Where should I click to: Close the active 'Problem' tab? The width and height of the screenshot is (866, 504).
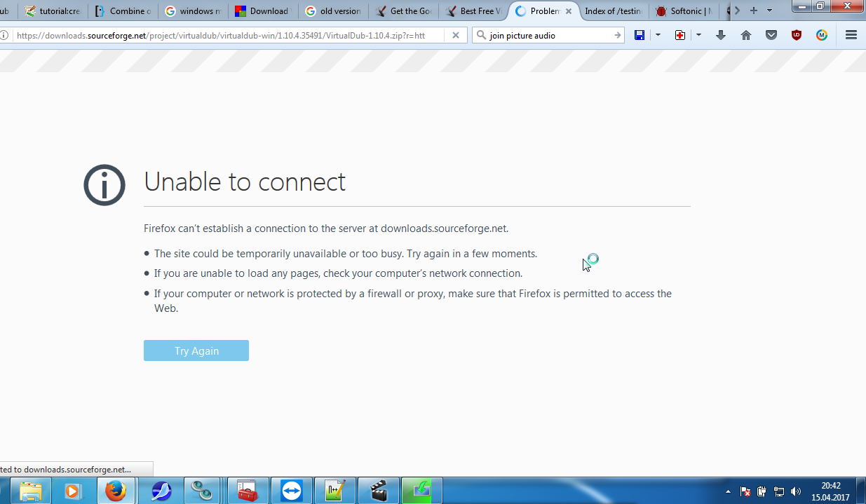click(x=569, y=11)
